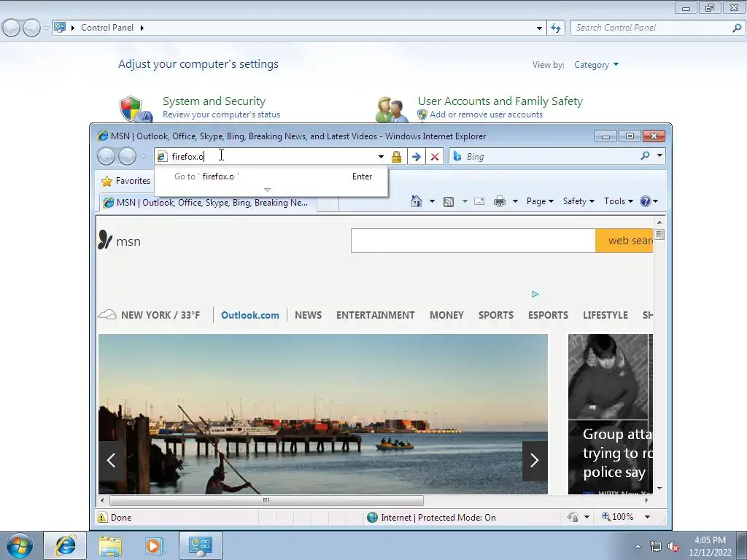
Task: Click the network tray icon
Action: (x=656, y=546)
